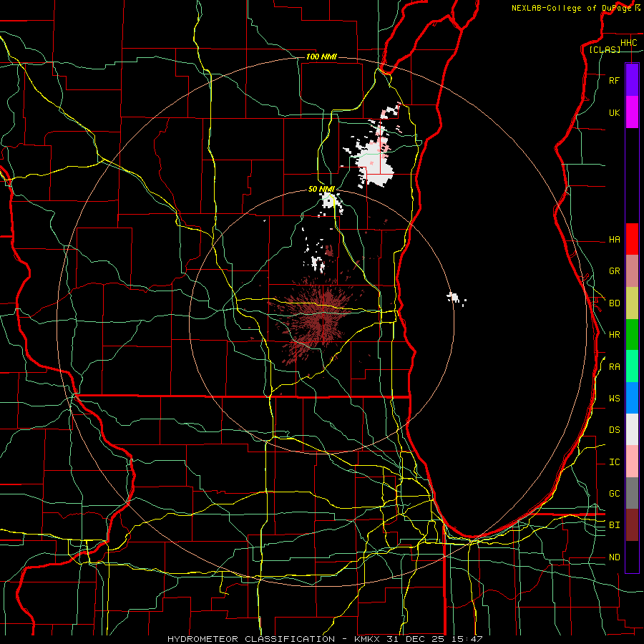644x644 pixels.
Task: Click the UK legend label
Action: click(614, 112)
